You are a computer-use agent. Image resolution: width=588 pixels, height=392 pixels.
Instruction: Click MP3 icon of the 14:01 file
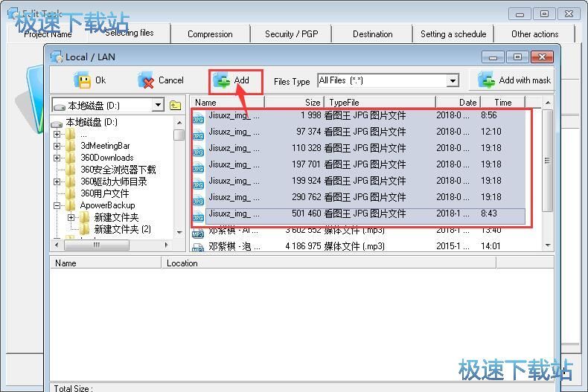coord(198,248)
